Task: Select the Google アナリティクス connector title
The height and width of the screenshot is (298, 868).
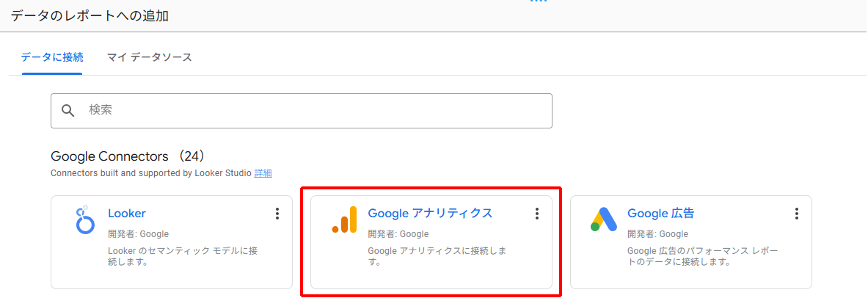Action: pos(430,214)
